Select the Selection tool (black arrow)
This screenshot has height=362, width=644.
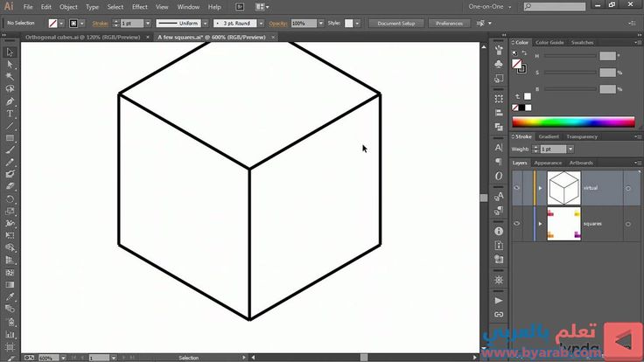pyautogui.click(x=10, y=52)
